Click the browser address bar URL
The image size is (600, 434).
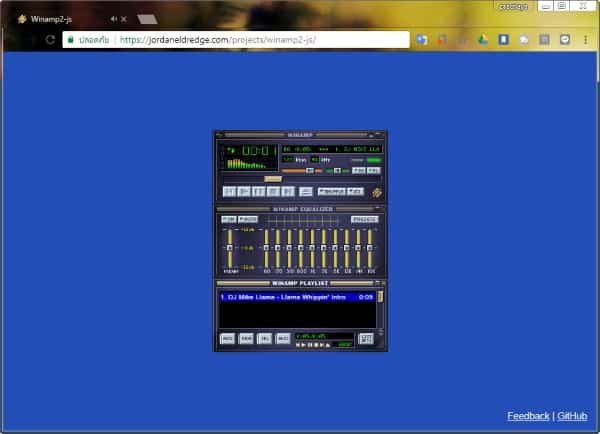[230, 40]
